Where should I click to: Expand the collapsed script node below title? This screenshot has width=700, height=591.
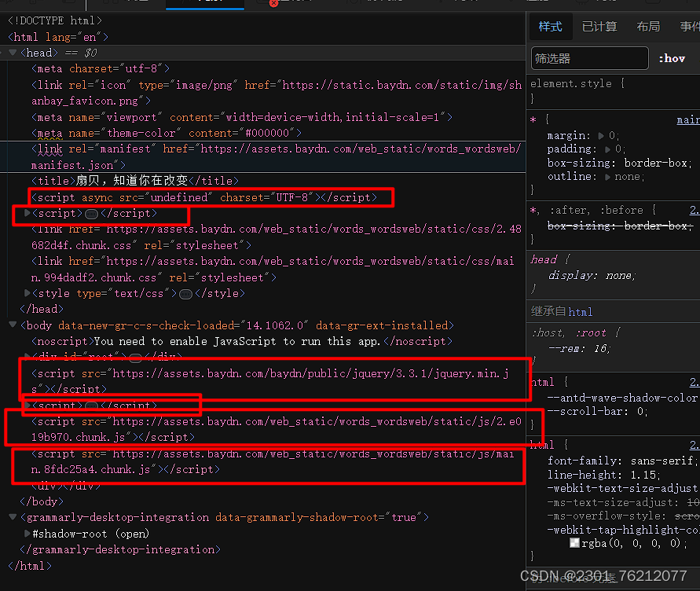(27, 213)
